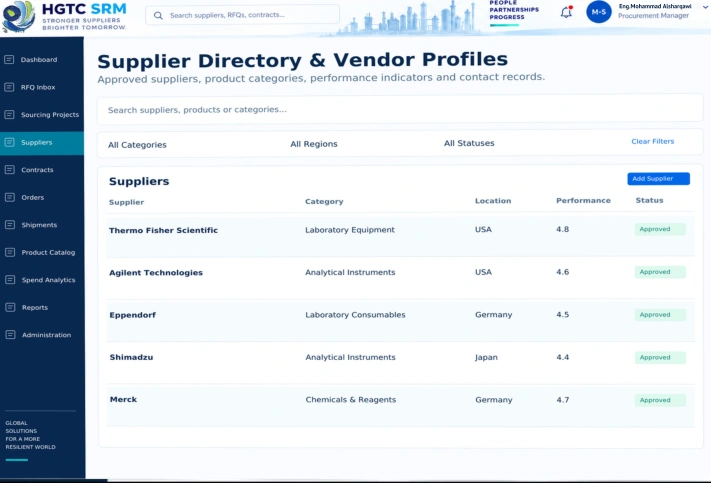Click the Japan location cell
The width and height of the screenshot is (711, 483).
[486, 357]
